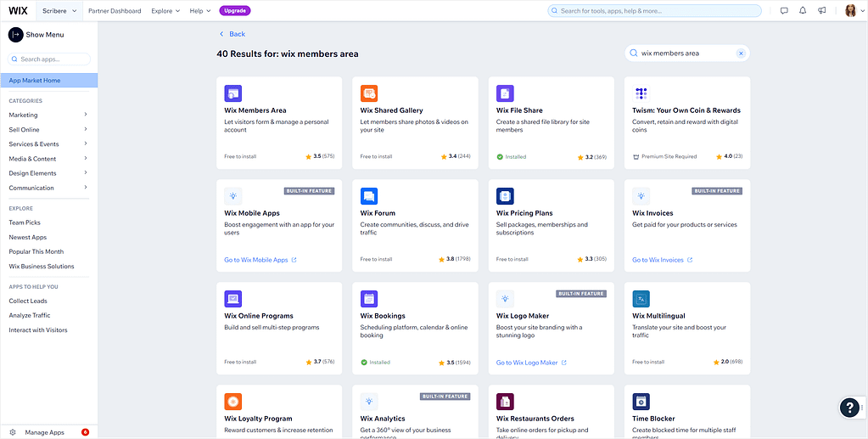Screen dimensions: 868x439
Task: Click the Wix File Share app icon
Action: click(x=505, y=93)
